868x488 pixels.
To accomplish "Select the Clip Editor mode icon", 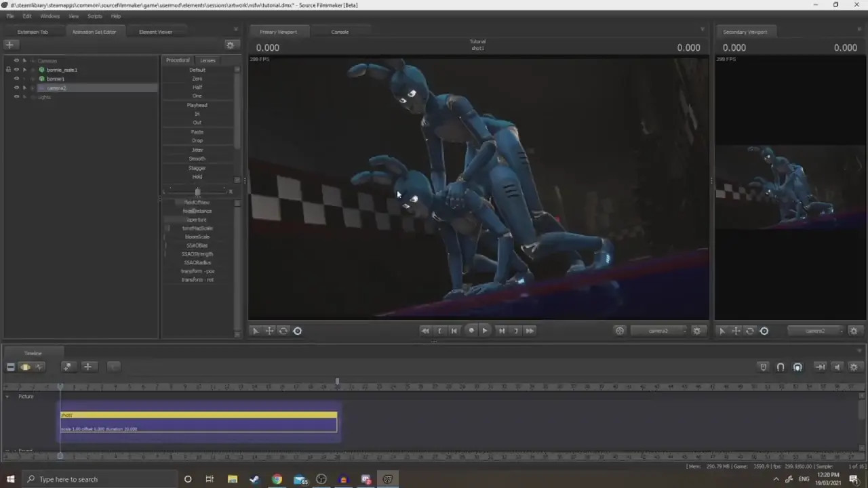I will point(10,367).
